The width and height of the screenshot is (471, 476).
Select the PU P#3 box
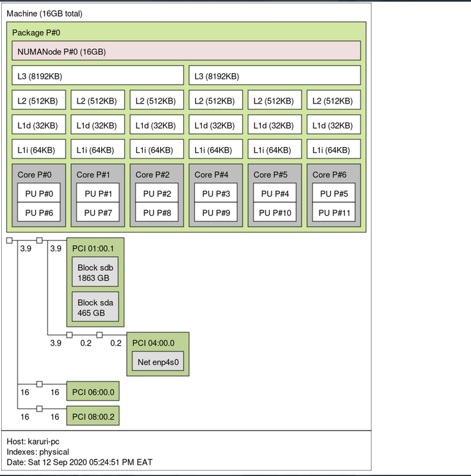[x=216, y=193]
